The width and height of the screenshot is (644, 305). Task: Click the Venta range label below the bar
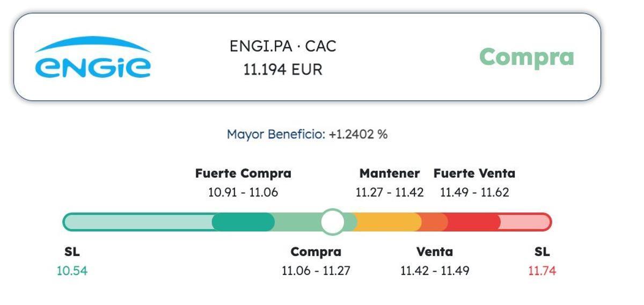pyautogui.click(x=435, y=252)
